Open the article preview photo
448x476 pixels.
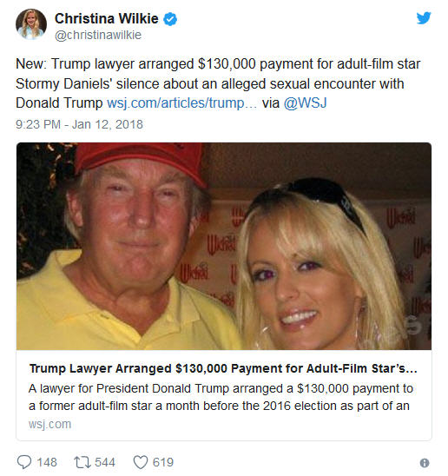click(224, 246)
